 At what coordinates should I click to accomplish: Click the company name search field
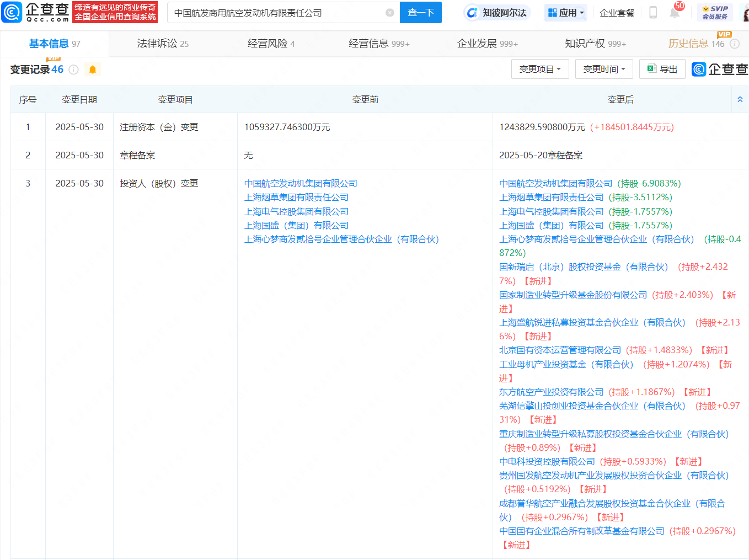pos(276,13)
